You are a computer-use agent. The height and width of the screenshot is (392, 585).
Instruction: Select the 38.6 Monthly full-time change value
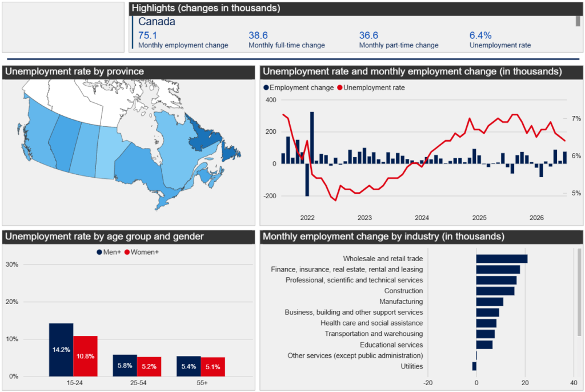coord(258,35)
